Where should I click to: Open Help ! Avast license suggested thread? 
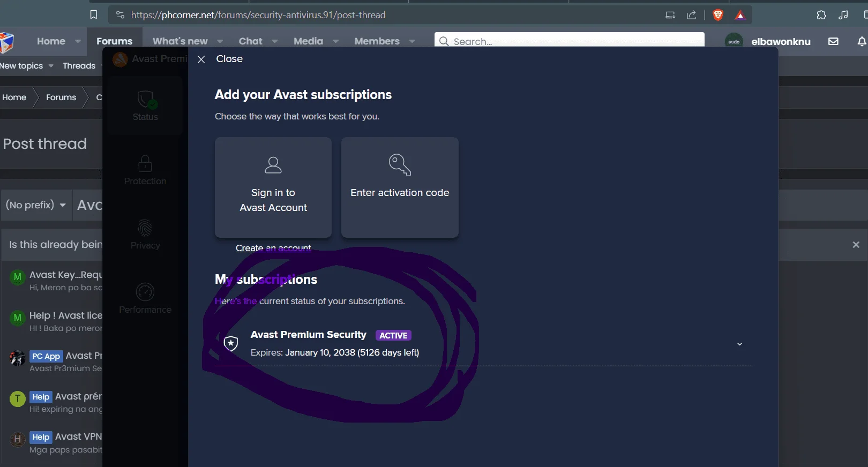click(x=65, y=315)
